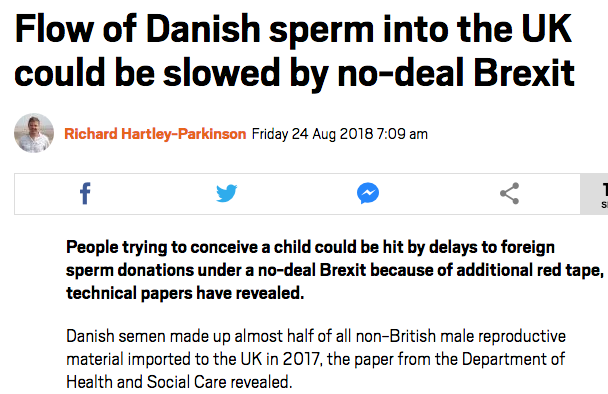
Task: Open the generic share options icon
Action: pos(510,193)
